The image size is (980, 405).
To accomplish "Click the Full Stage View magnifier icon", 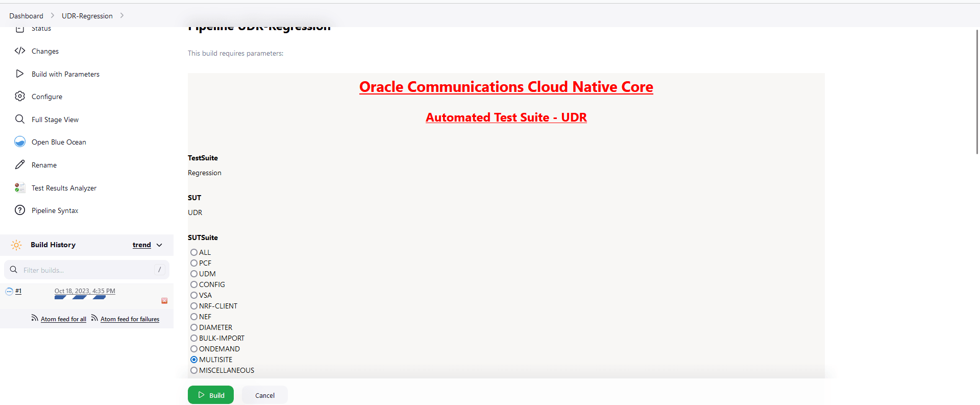I will pyautogui.click(x=20, y=119).
